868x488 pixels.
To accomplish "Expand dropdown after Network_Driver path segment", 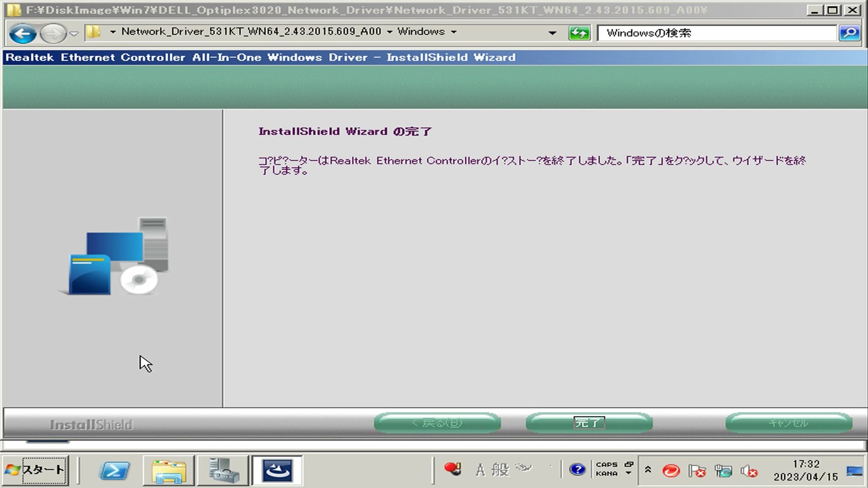I will (x=389, y=32).
